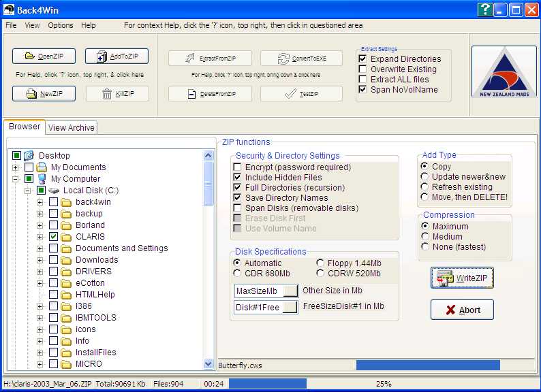Viewport: 541px width, 392px height.
Task: Enable the Overwrite Existing option
Action: [x=362, y=69]
